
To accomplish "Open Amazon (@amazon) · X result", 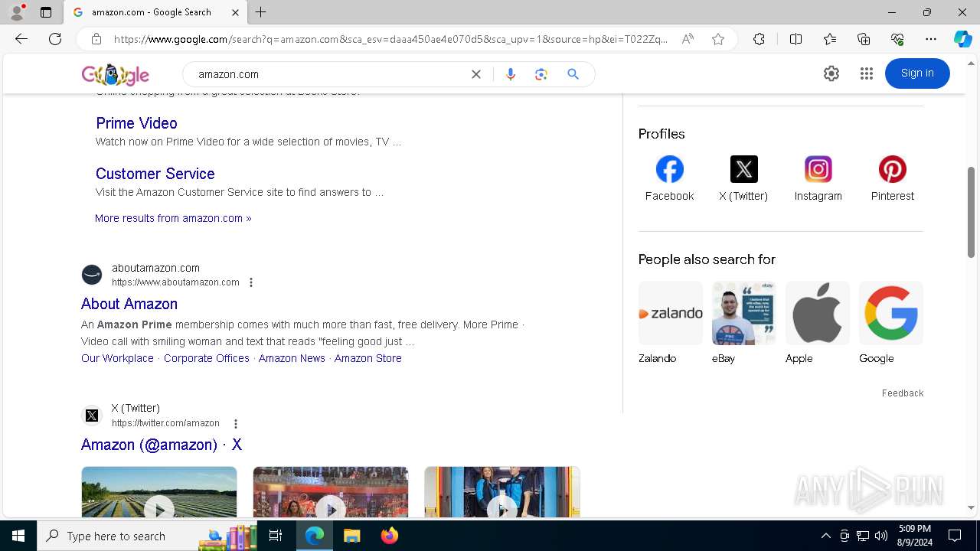I will click(x=162, y=445).
